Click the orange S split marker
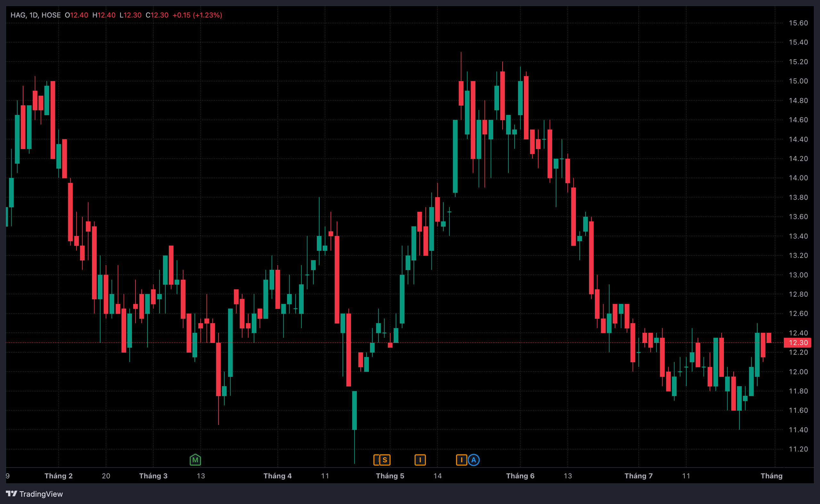 coord(385,460)
